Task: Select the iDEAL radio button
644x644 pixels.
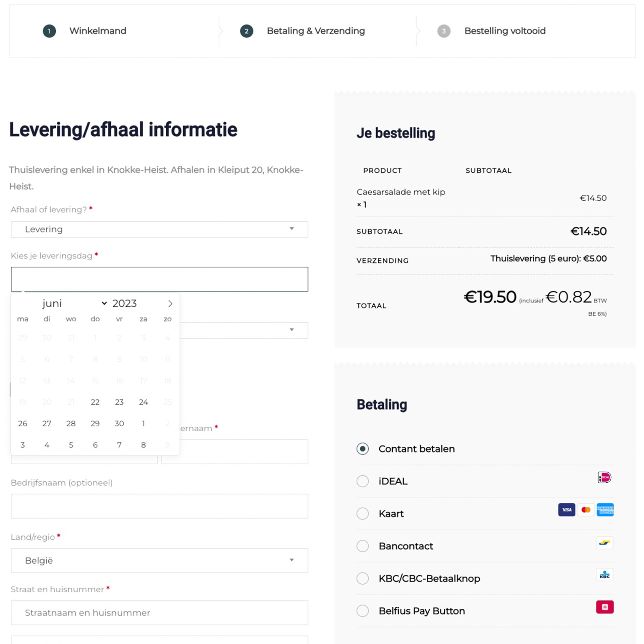Action: pos(363,481)
